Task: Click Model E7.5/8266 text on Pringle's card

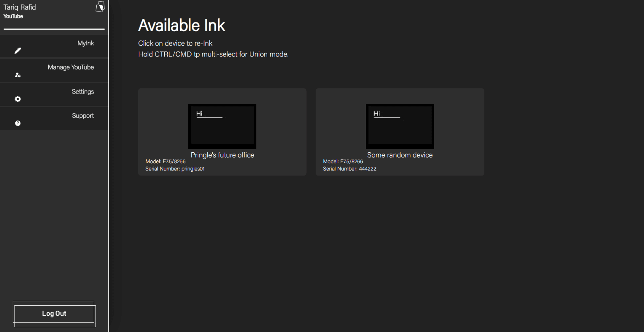Action: tap(165, 162)
